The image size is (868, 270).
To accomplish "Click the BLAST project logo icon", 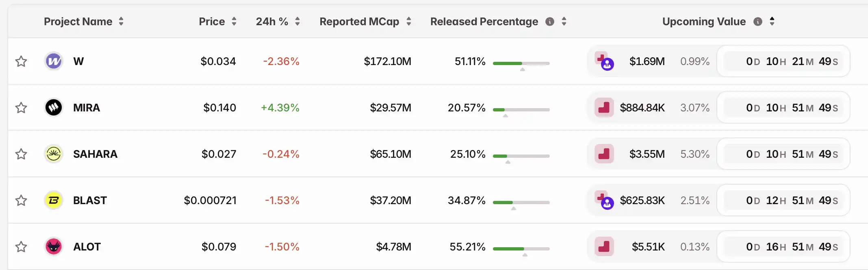I will (54, 200).
